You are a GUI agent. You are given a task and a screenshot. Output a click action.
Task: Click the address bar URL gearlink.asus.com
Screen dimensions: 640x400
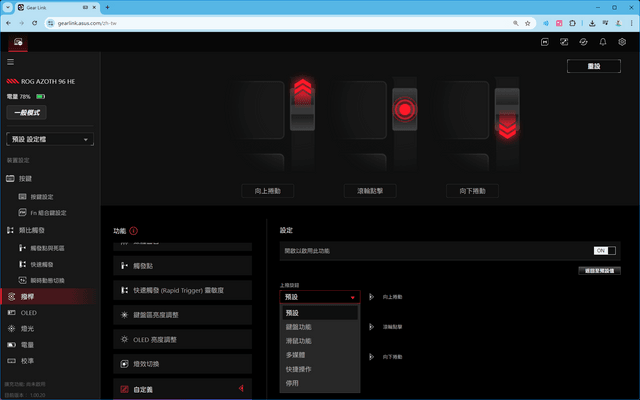[87, 23]
